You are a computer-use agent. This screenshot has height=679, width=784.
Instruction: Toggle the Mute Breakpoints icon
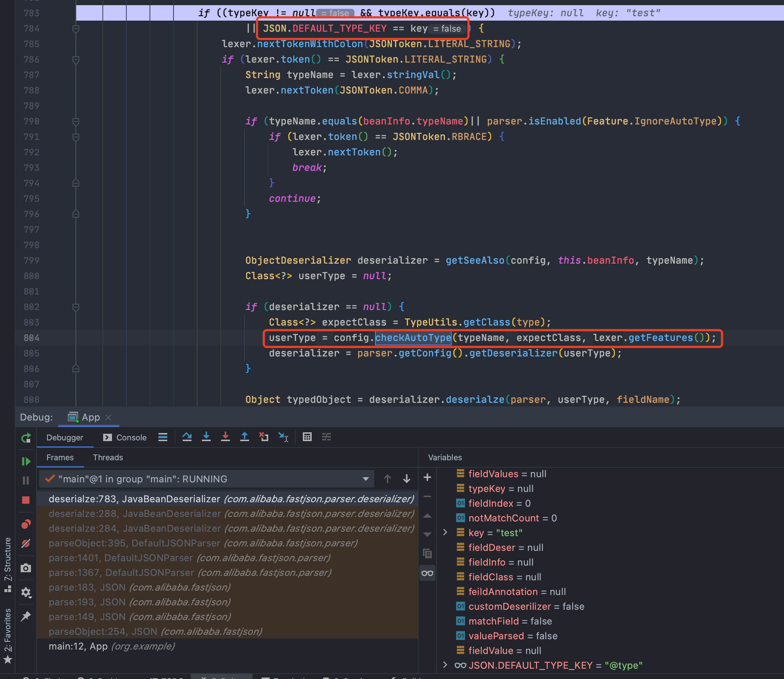26,543
